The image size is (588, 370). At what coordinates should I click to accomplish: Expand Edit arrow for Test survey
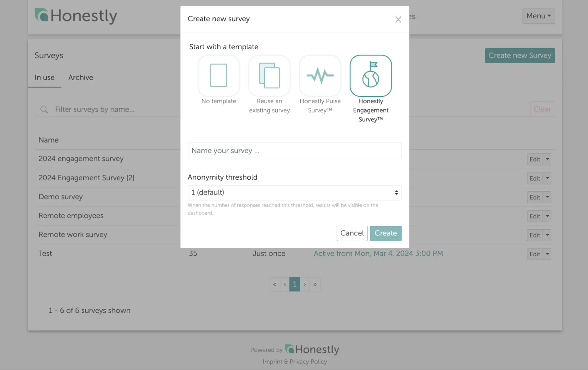(547, 254)
